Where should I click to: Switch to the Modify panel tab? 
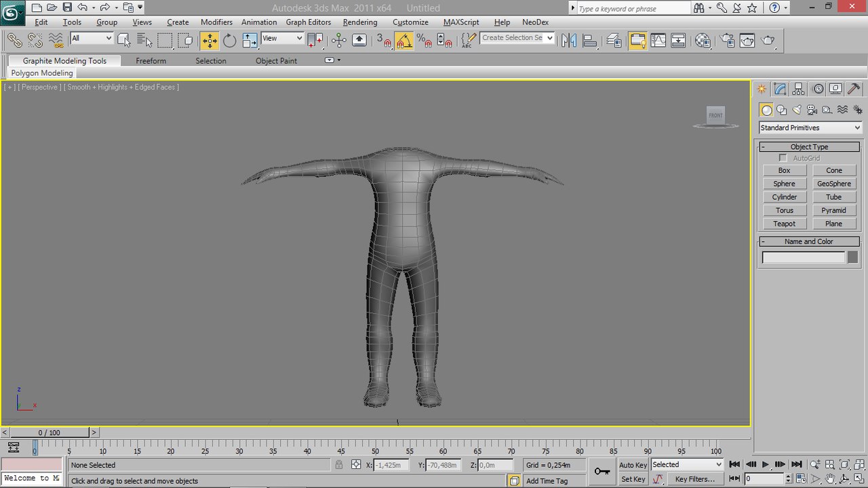pos(780,89)
